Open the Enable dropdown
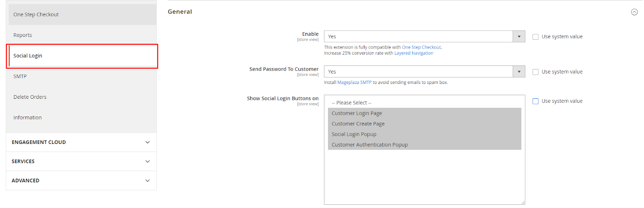 pyautogui.click(x=424, y=37)
